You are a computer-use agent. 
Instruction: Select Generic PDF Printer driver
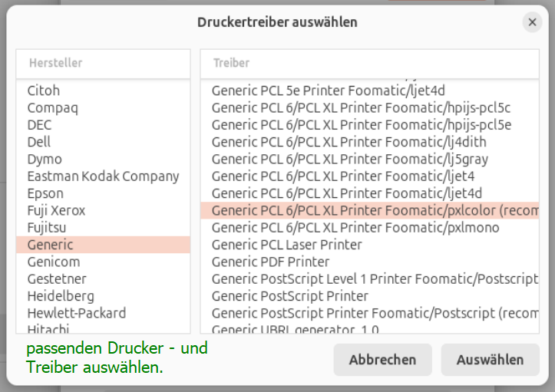point(270,262)
